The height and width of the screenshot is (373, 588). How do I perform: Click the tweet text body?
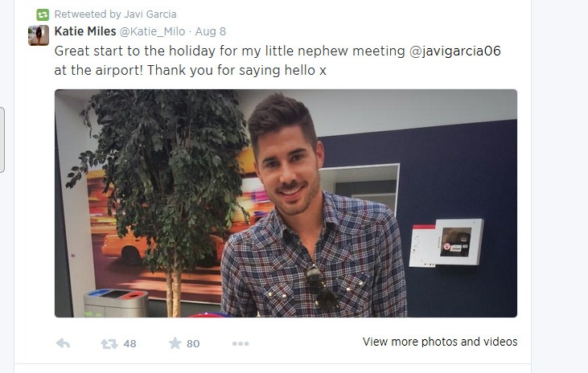(x=278, y=60)
